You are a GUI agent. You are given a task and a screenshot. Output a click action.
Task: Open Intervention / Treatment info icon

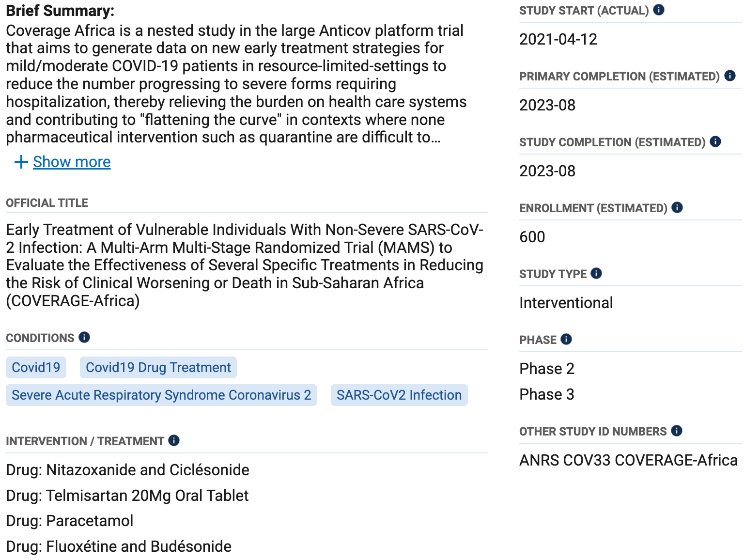pos(174,440)
